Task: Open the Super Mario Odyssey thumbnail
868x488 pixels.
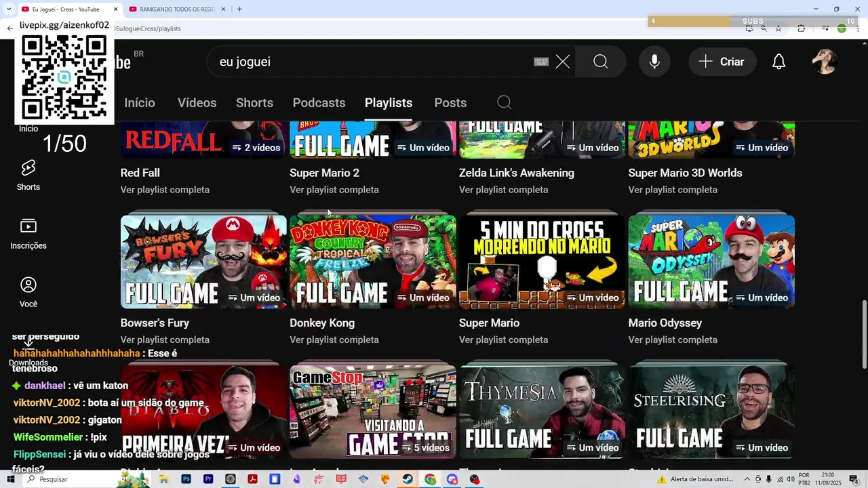Action: click(x=711, y=262)
